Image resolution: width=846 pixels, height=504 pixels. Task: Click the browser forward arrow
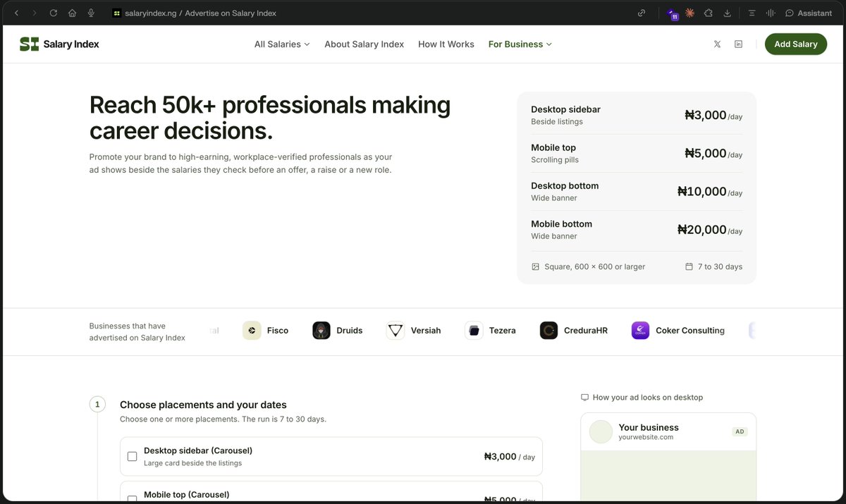pos(34,13)
